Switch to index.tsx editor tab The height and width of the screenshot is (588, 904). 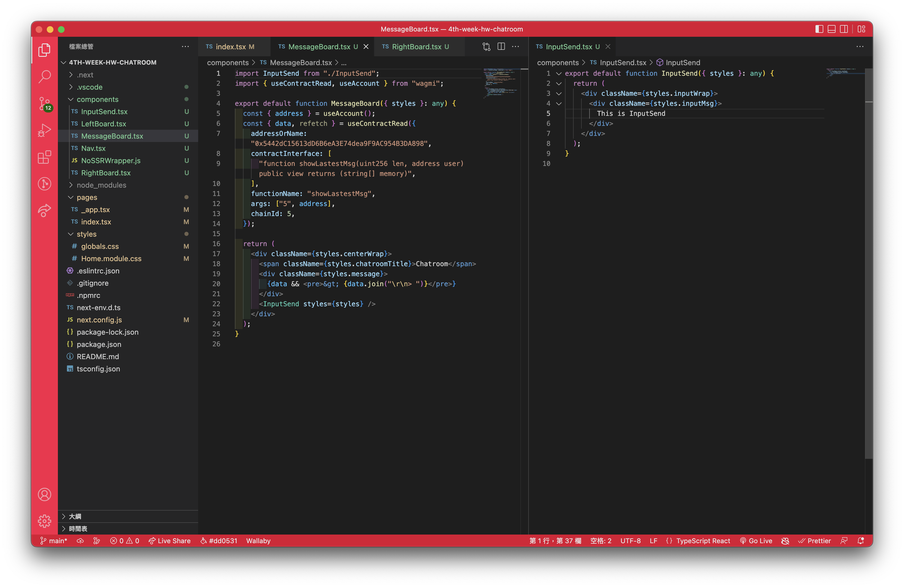coord(230,46)
